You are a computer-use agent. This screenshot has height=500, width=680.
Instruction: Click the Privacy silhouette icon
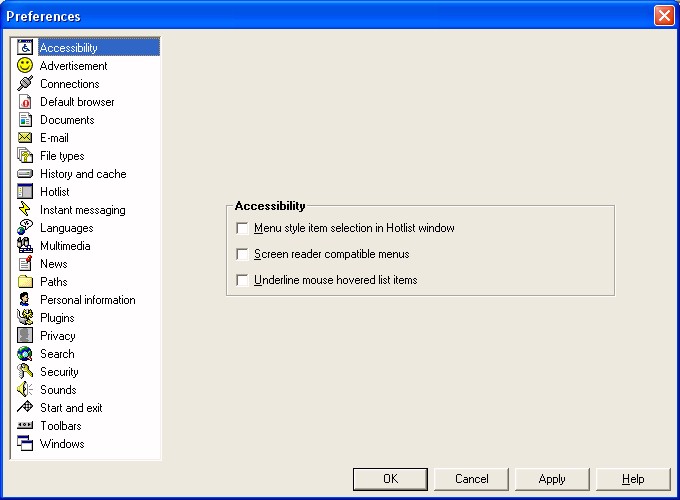pos(25,335)
